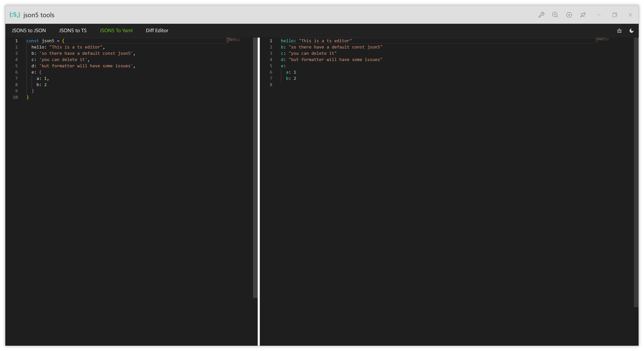This screenshot has width=644, height=351.
Task: Click the zoom-in magnifier icon
Action: pos(555,15)
